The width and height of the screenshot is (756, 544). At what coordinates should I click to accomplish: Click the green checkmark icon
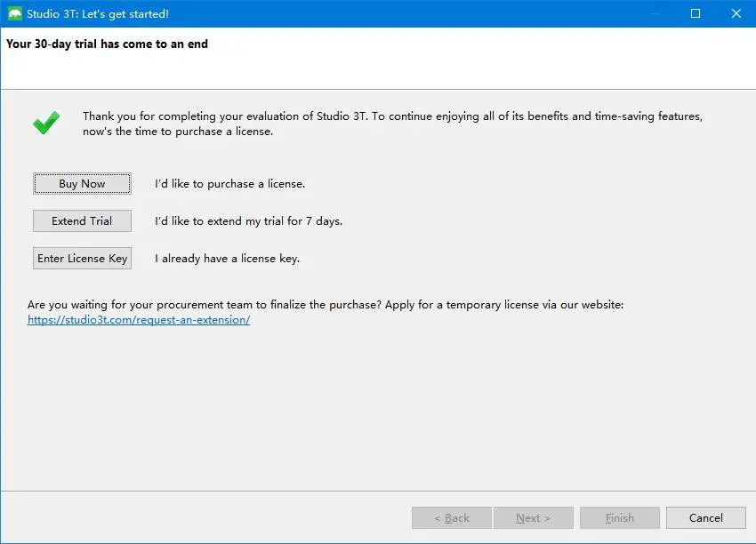46,123
